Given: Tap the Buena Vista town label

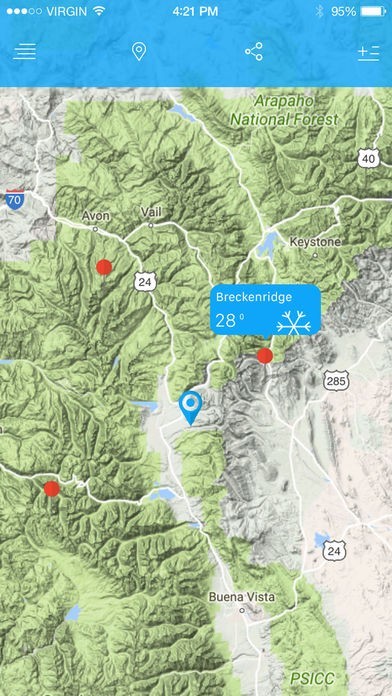Looking at the screenshot, I should tap(242, 597).
